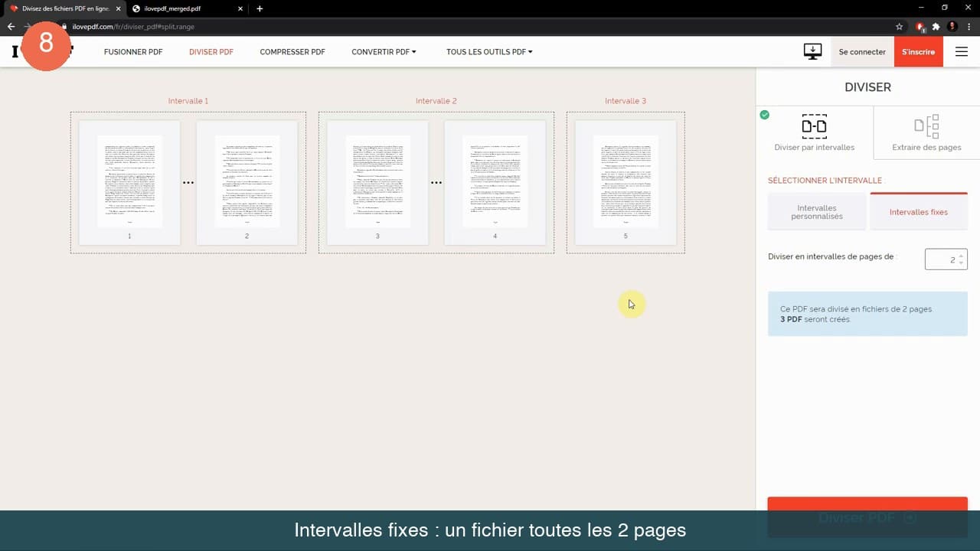
Task: Go back with browser back arrow
Action: point(11,26)
